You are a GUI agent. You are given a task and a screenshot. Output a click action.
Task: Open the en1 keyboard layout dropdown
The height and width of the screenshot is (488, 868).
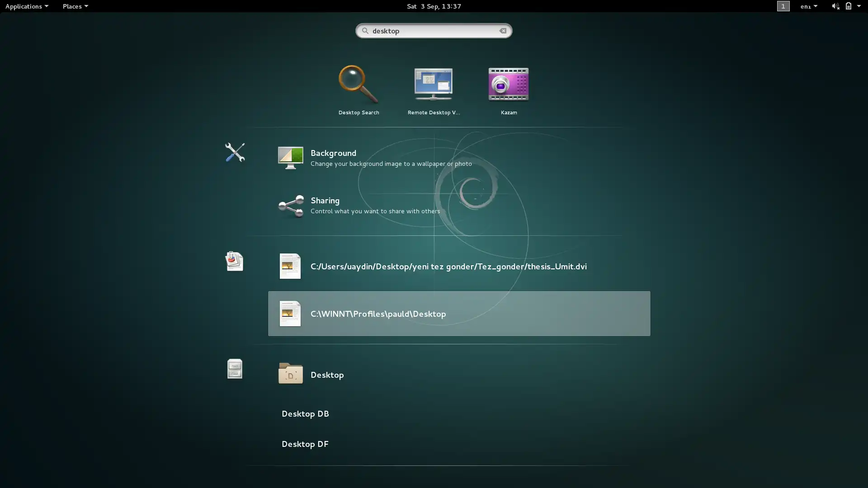[x=809, y=6]
